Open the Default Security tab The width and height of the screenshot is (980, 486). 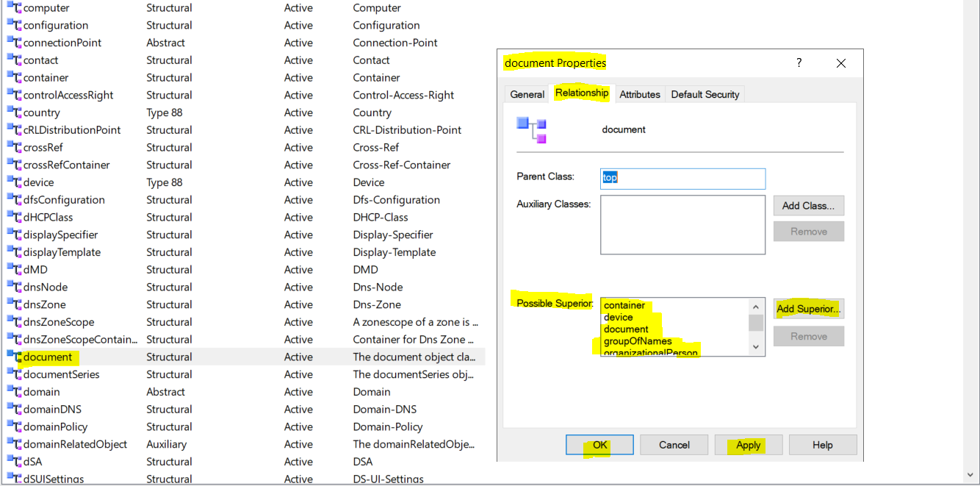(x=705, y=94)
